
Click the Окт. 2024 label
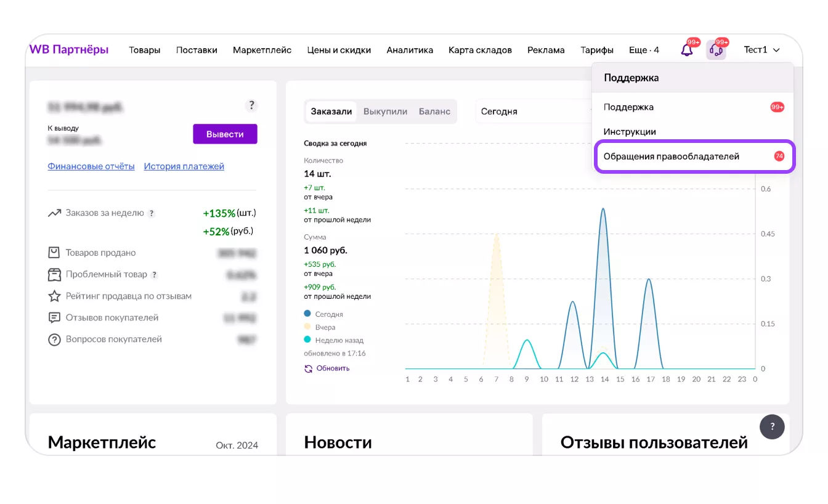[237, 445]
